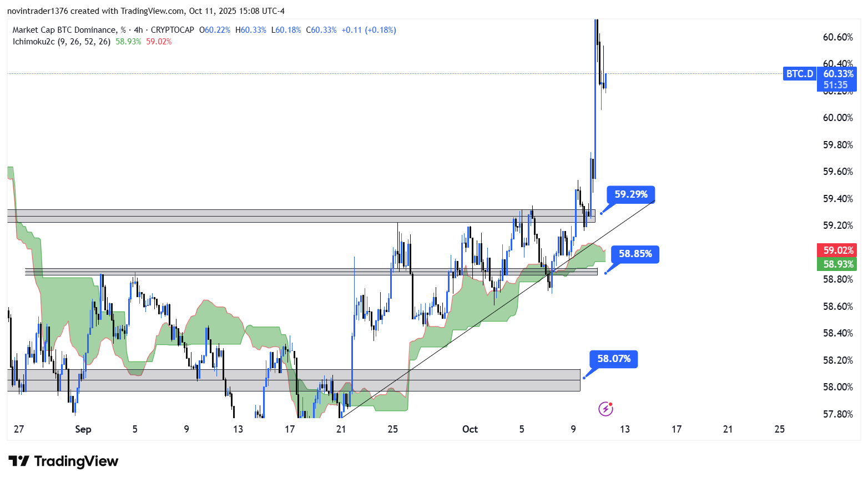Viewport: 868px width, 482px height.
Task: Select the Oct label on time axis
Action: click(470, 429)
